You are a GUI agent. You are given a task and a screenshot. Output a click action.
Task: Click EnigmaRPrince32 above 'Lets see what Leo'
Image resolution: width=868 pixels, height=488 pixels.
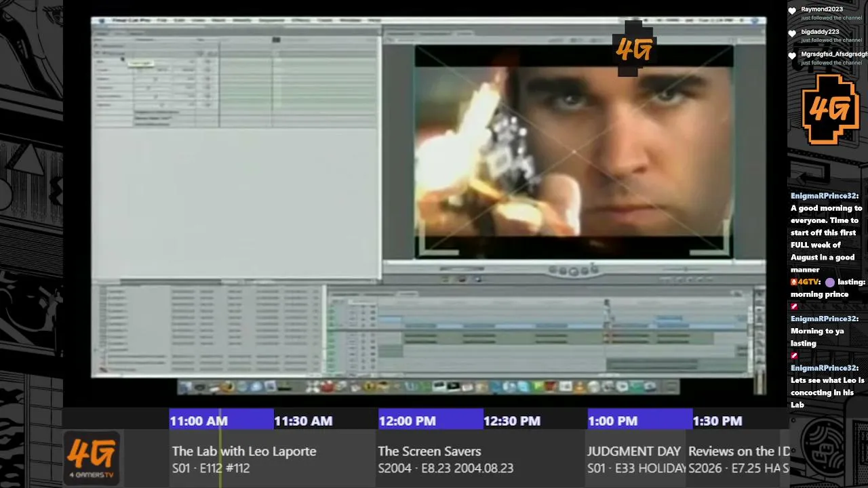click(x=824, y=368)
